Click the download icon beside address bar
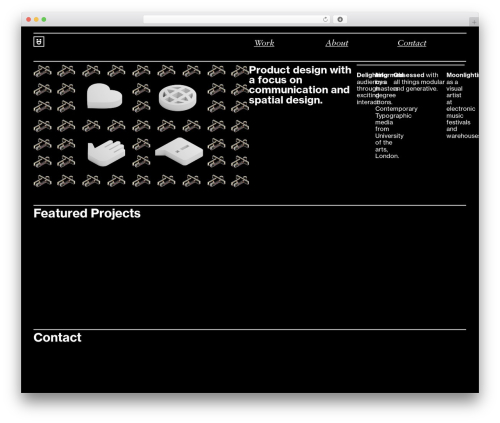Screen dimensions: 500x423 point(340,20)
